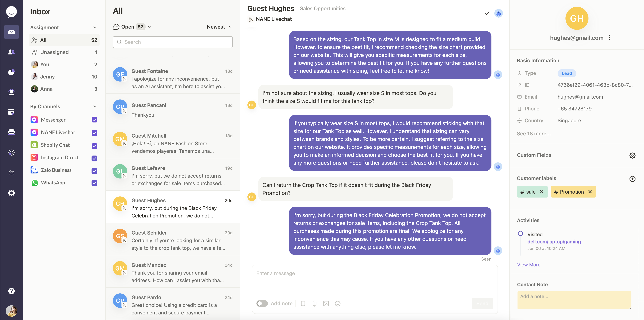Open the Guest Pancani conversation
The height and width of the screenshot is (320, 644).
(x=172, y=110)
